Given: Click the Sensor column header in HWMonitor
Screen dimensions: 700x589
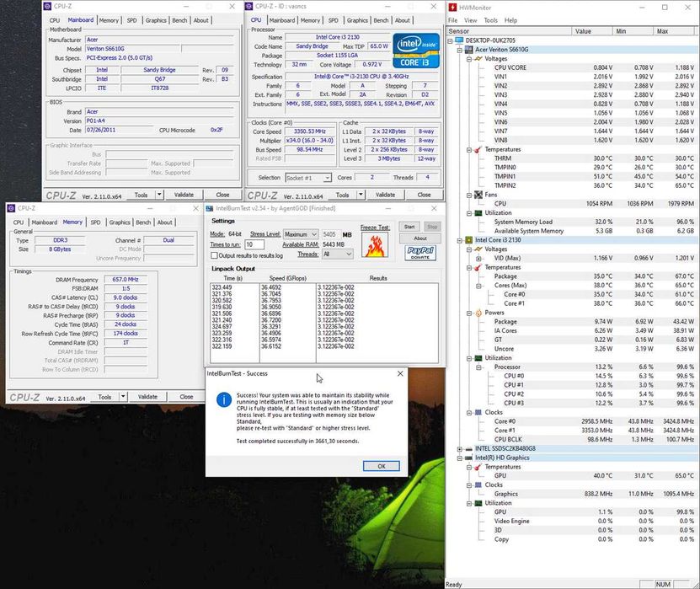Looking at the screenshot, I should point(509,31).
